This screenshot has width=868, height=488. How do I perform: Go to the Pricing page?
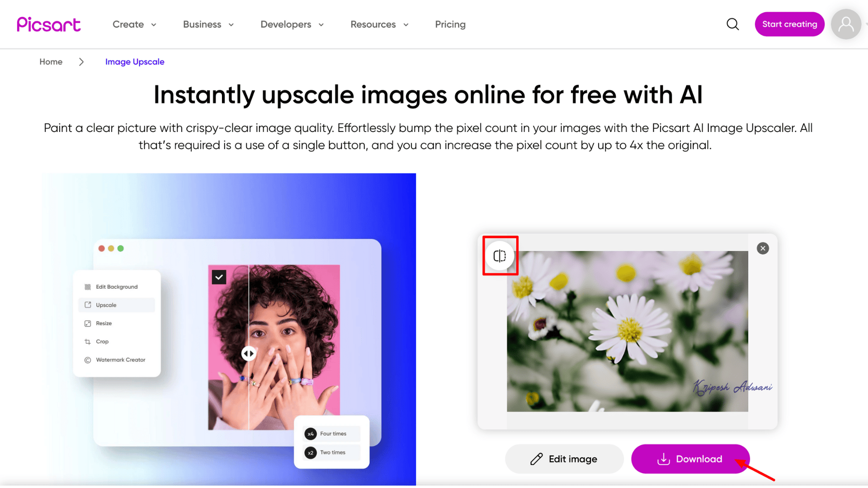click(450, 24)
